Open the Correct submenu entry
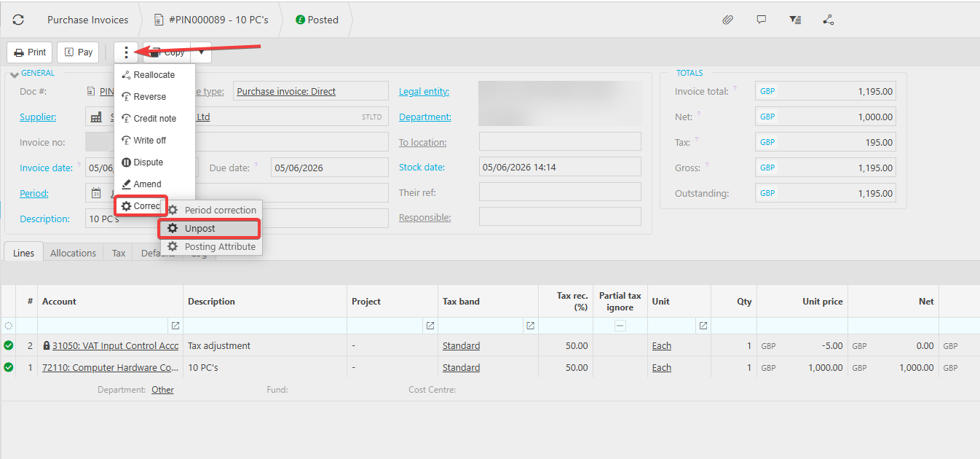This screenshot has width=980, height=459. tap(141, 206)
